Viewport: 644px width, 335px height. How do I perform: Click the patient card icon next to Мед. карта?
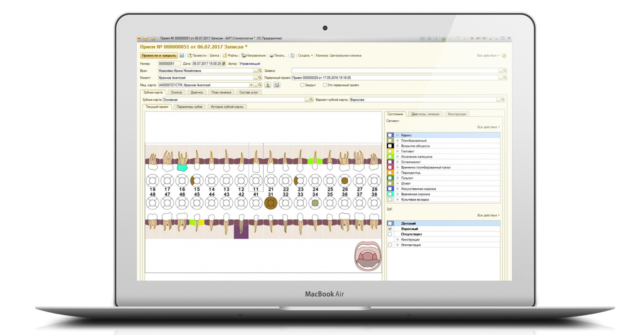click(268, 85)
